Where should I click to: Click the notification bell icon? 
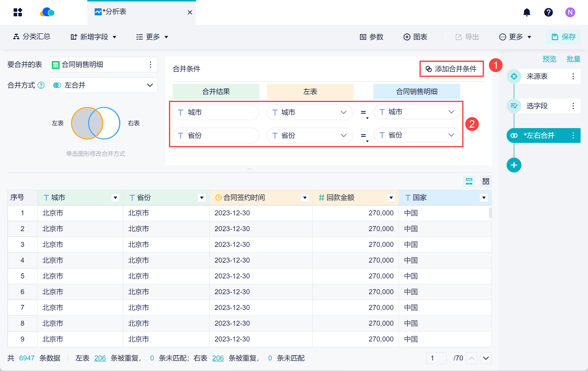pos(527,12)
